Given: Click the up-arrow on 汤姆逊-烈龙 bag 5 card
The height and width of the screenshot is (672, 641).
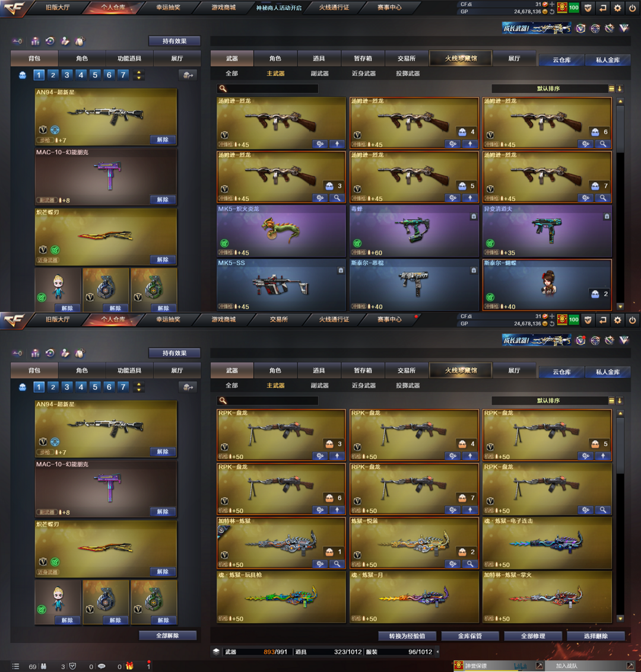Looking at the screenshot, I should click(x=470, y=198).
